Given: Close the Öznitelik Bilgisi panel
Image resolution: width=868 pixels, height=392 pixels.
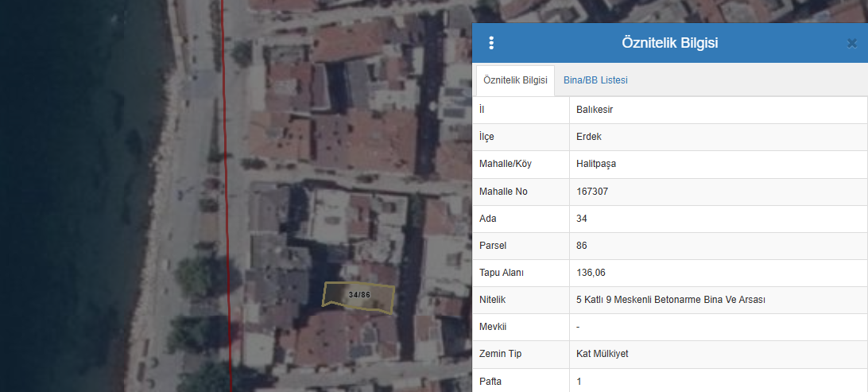Looking at the screenshot, I should [851, 44].
